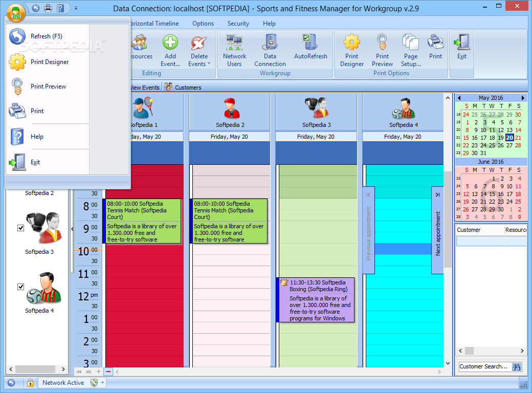Open Delete Events dropdown in ribbon
Image resolution: width=532 pixels, height=393 pixels.
click(x=199, y=50)
